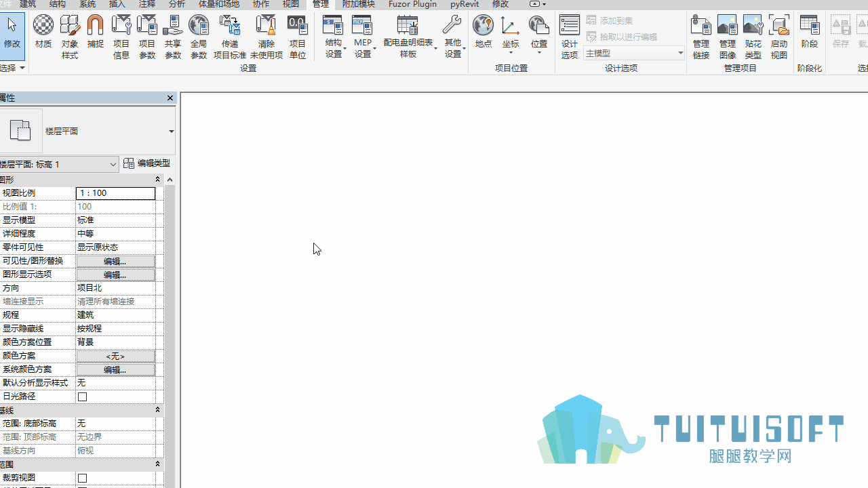Image resolution: width=868 pixels, height=488 pixels.
Task: Open the 阶段 phases tool
Action: point(810,33)
